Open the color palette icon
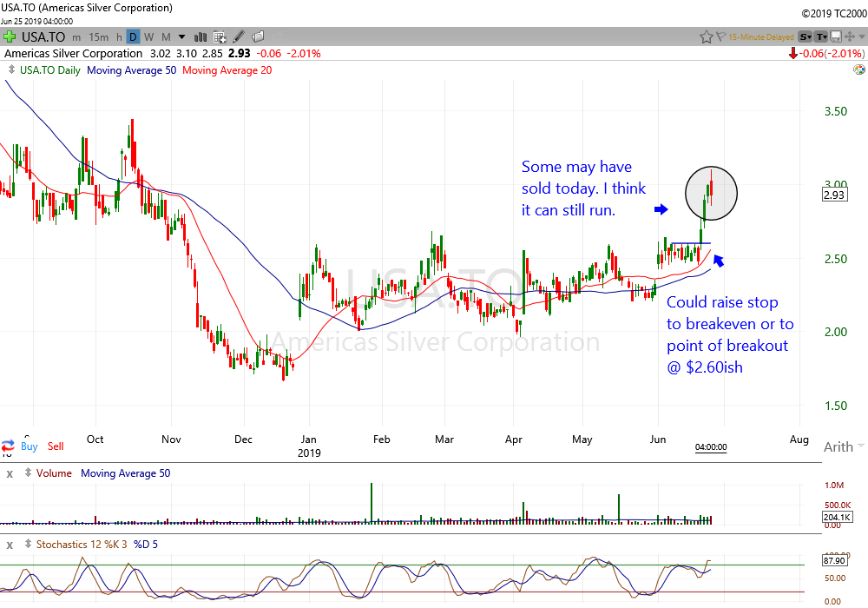This screenshot has height=608, width=868. tap(859, 69)
